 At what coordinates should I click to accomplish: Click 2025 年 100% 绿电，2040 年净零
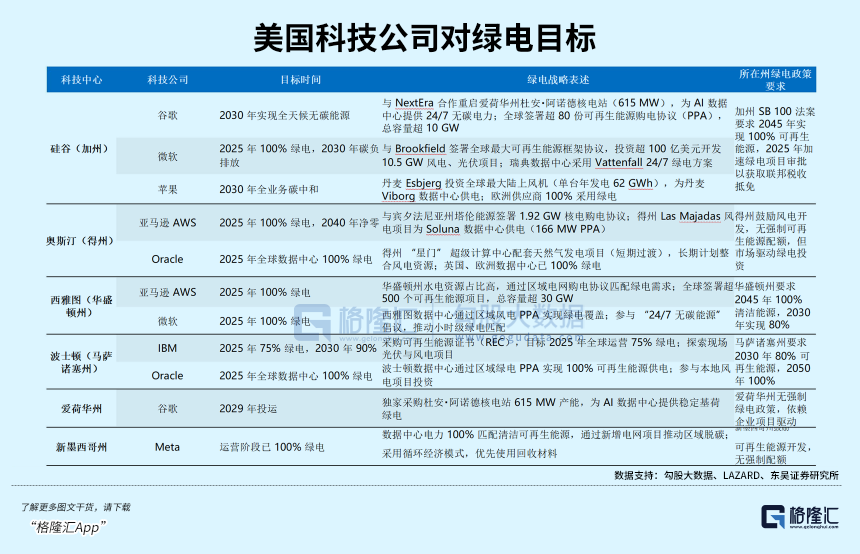(299, 223)
